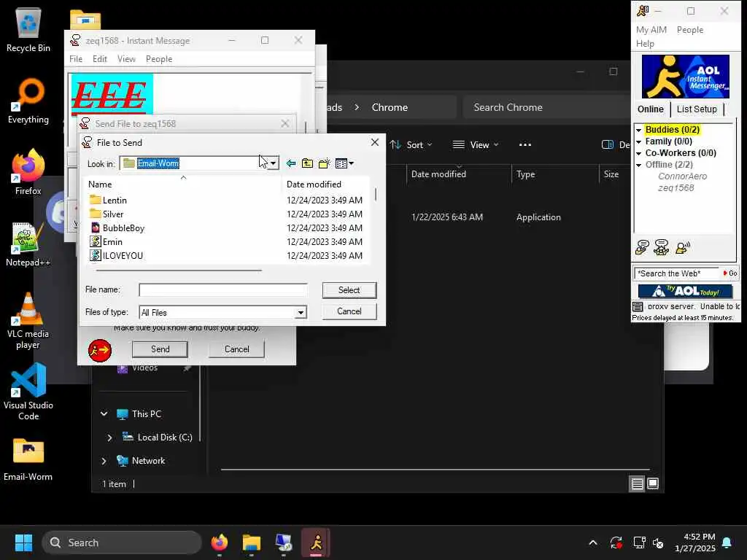Click Cancel in Send File to zeq1568 dialog
747x560 pixels.
pyautogui.click(x=237, y=349)
